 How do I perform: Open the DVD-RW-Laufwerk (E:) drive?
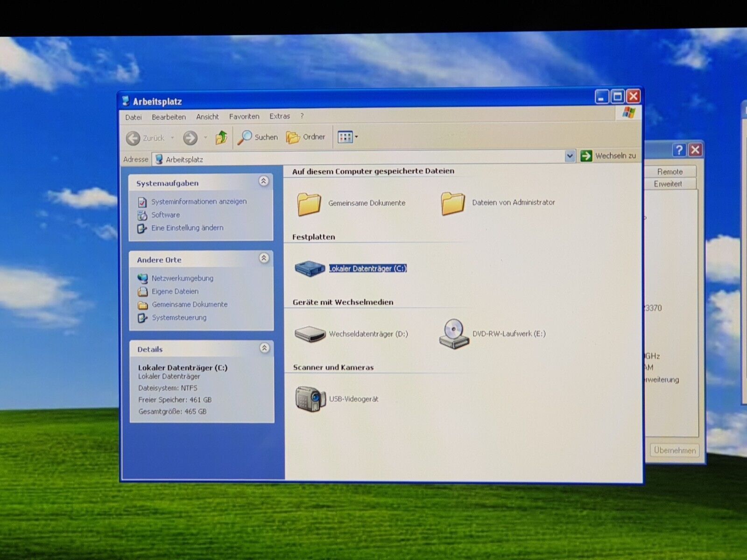coord(453,334)
